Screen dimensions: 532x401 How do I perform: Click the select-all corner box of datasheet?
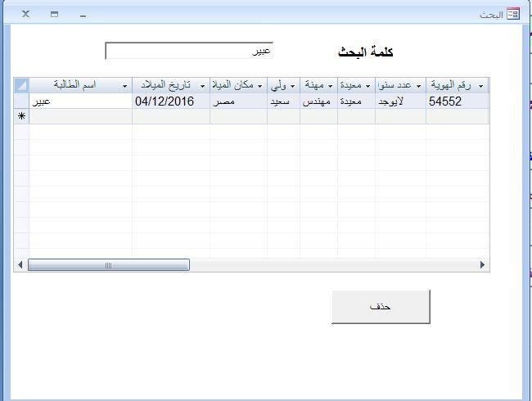21,85
